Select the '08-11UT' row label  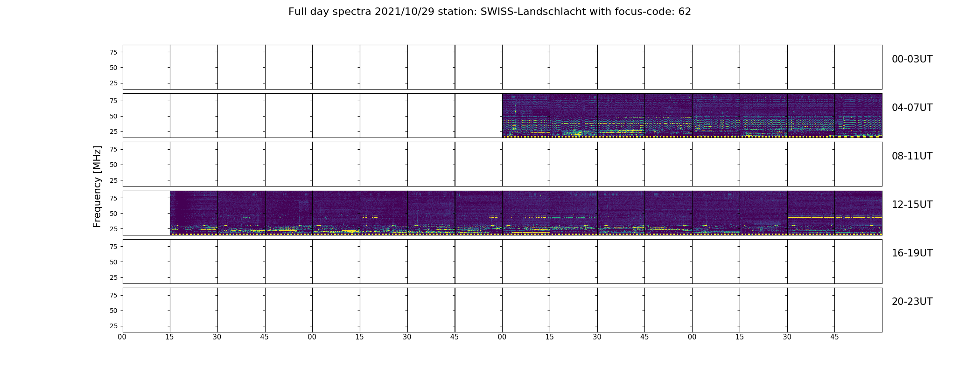[912, 156]
